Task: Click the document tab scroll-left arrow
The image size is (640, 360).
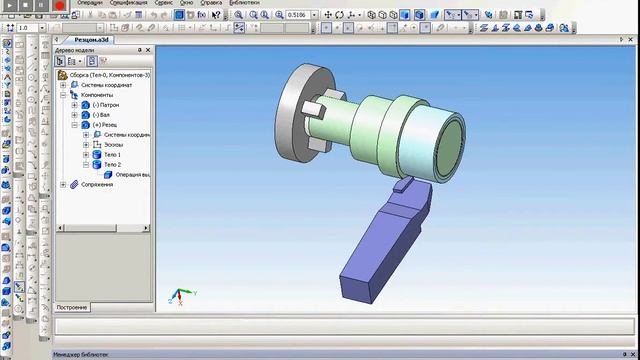Action: (57, 40)
